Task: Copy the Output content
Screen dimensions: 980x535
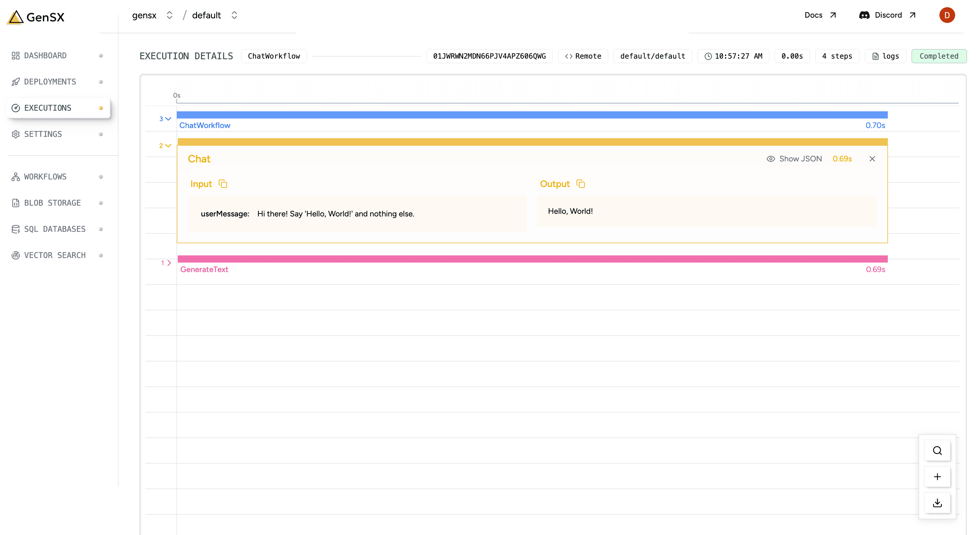Action: pyautogui.click(x=581, y=184)
